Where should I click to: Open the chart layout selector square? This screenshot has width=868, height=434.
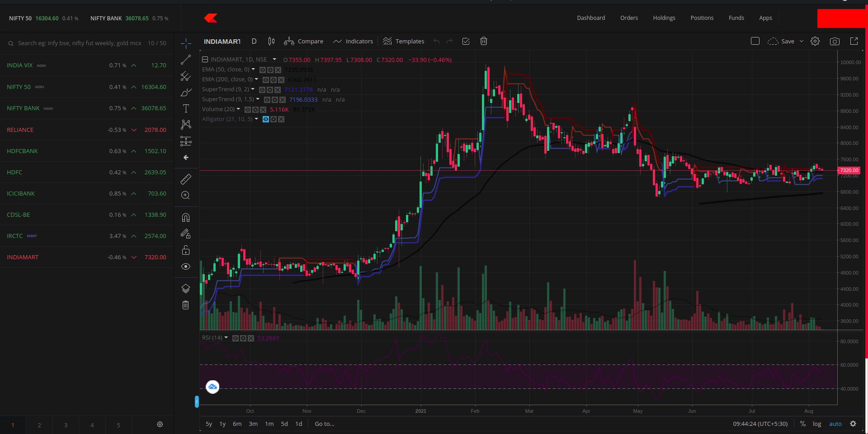point(755,41)
